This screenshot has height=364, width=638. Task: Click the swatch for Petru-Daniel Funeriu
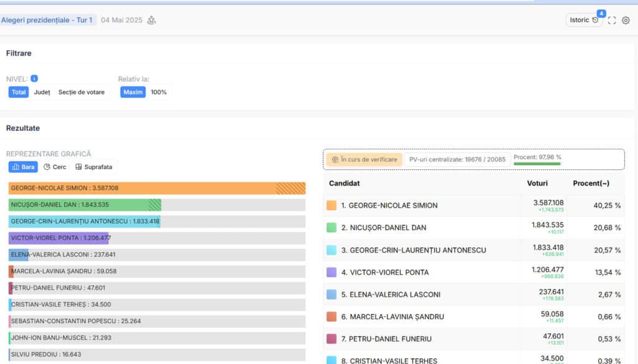[331, 339]
